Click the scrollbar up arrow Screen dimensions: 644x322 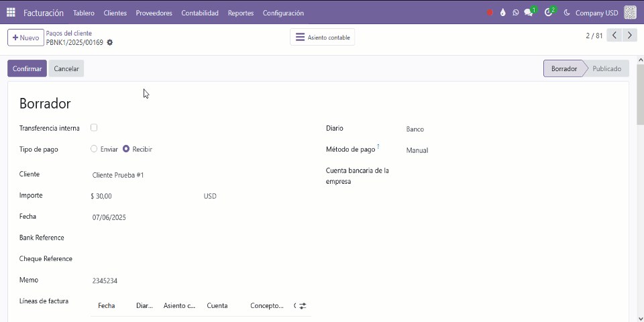tap(640, 60)
